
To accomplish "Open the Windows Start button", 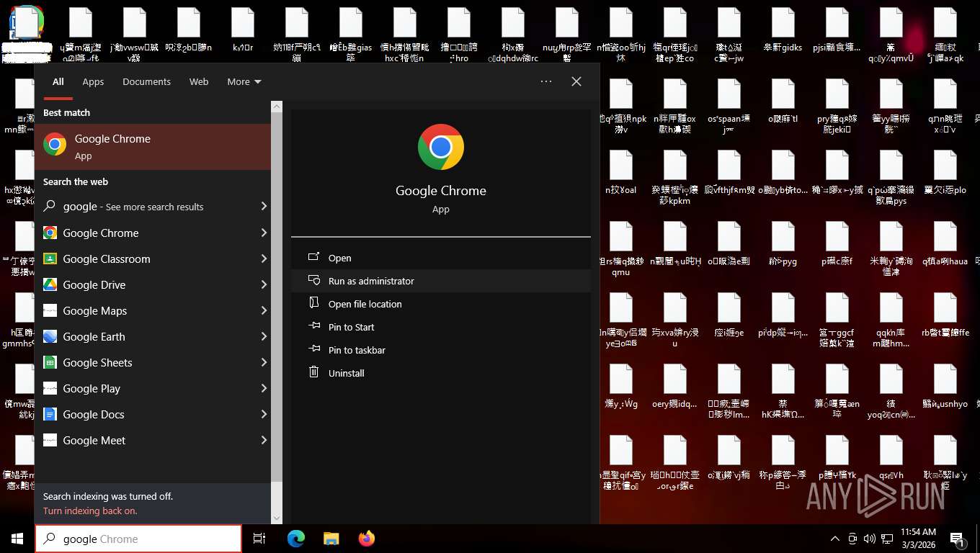I will tap(17, 539).
